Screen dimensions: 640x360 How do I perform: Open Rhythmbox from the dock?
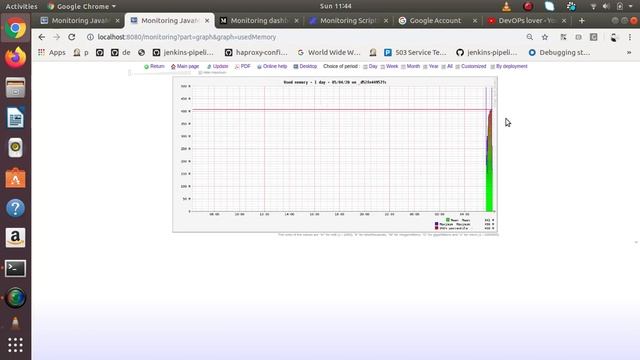click(x=16, y=148)
